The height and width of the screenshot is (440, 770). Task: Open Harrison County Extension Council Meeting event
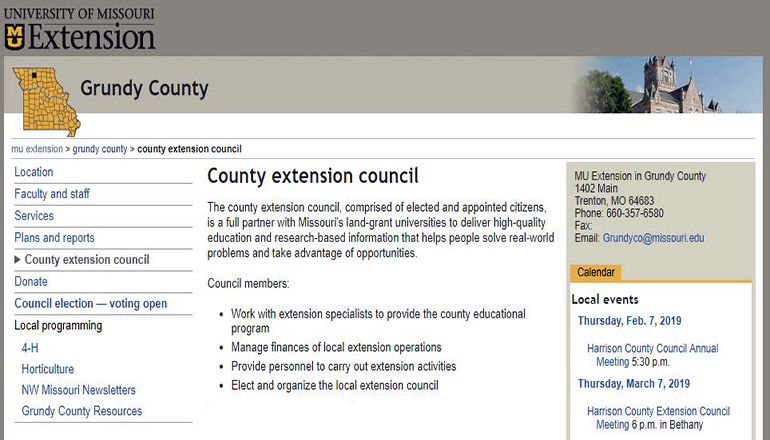[659, 417]
